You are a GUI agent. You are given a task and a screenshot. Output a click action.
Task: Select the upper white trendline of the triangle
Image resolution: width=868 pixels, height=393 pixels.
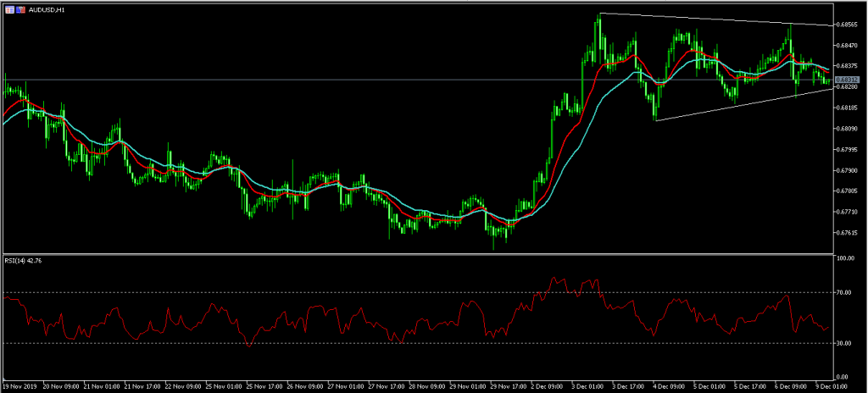point(721,19)
